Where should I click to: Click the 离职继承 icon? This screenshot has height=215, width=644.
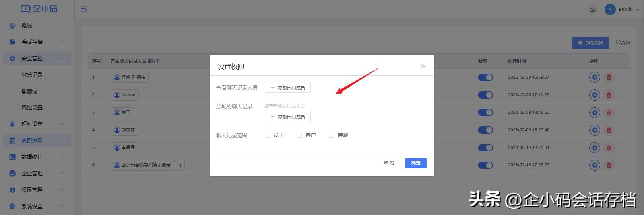coord(12,141)
